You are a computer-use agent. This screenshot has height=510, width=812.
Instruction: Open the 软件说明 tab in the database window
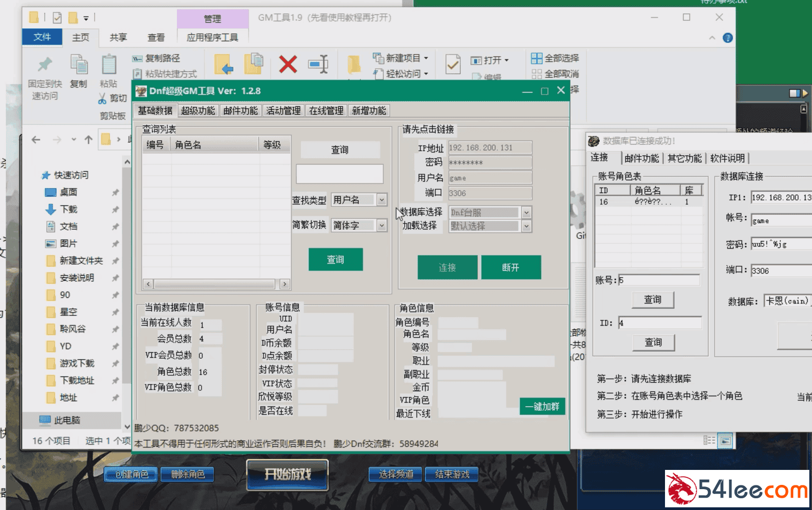coord(728,158)
